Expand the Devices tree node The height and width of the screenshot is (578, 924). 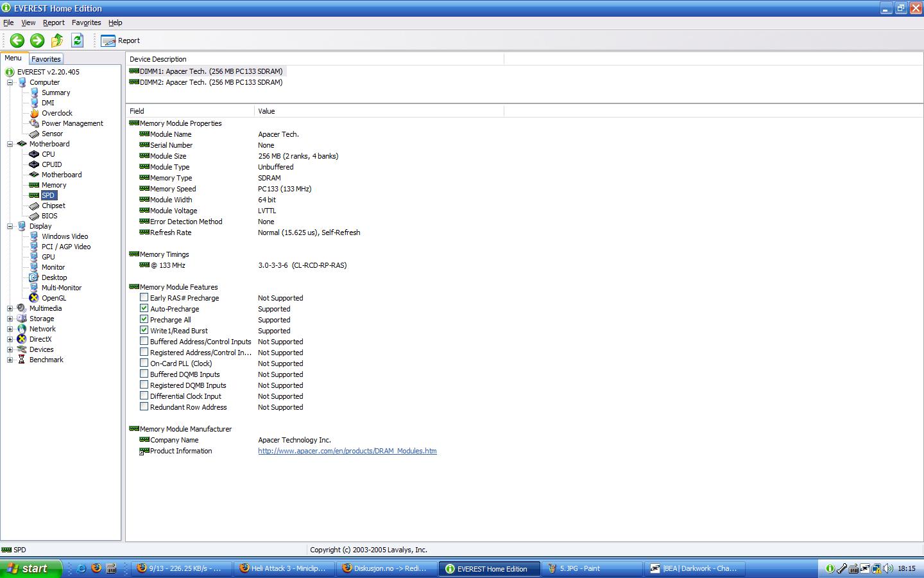point(10,349)
